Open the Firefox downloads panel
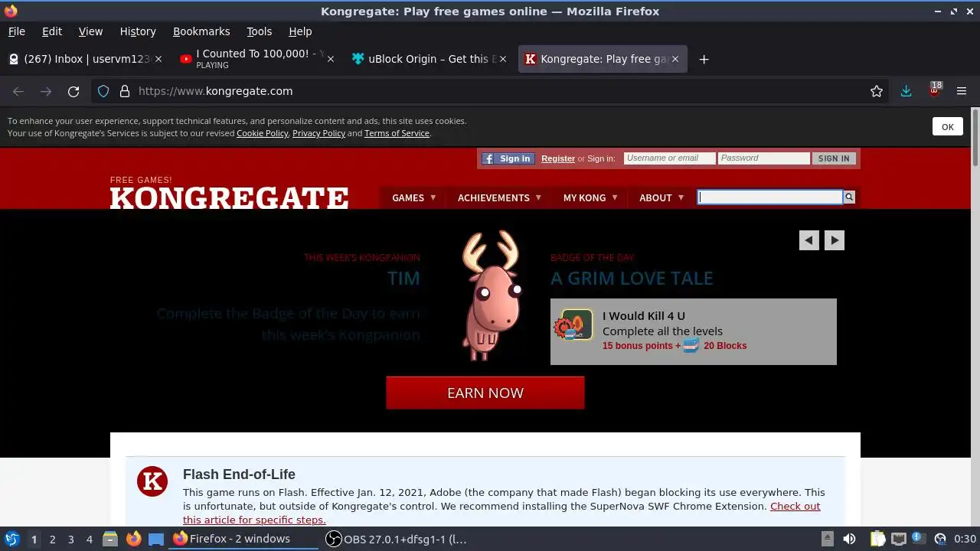This screenshot has height=551, width=980. [x=906, y=91]
